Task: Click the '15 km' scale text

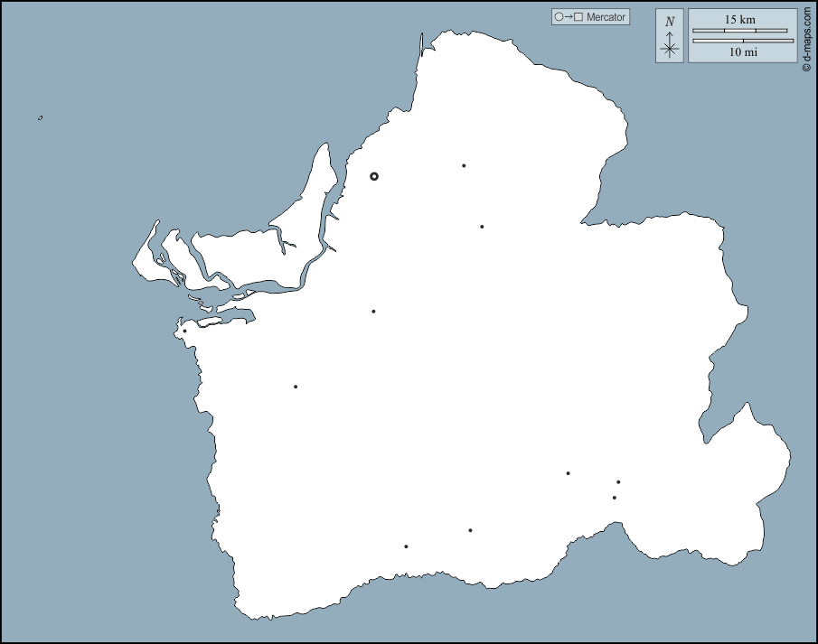Action: (x=740, y=19)
